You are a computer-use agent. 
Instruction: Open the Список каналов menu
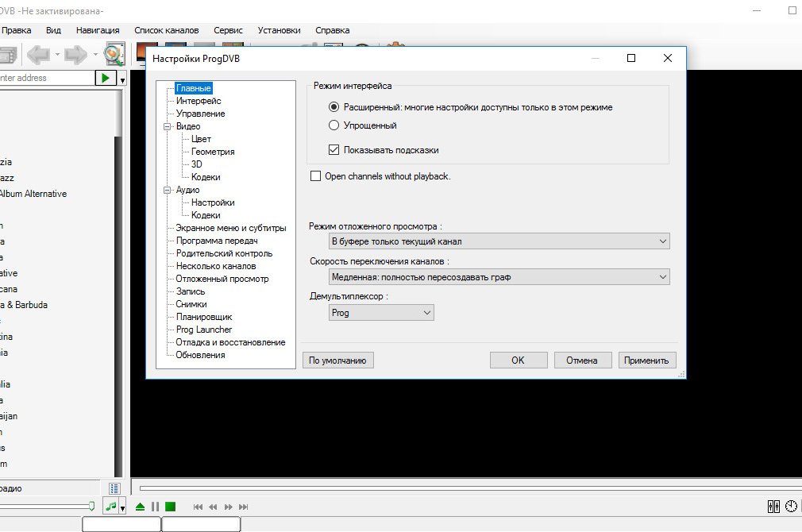tap(166, 30)
